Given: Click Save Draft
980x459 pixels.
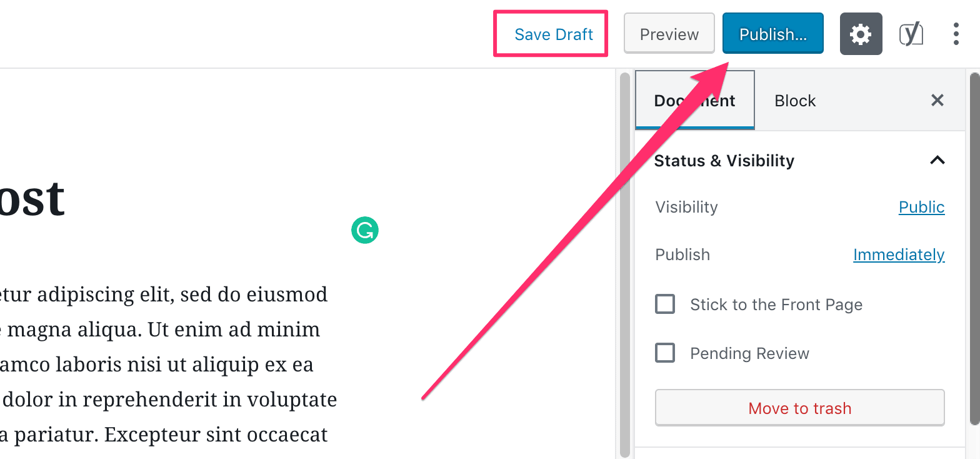Looking at the screenshot, I should (554, 34).
